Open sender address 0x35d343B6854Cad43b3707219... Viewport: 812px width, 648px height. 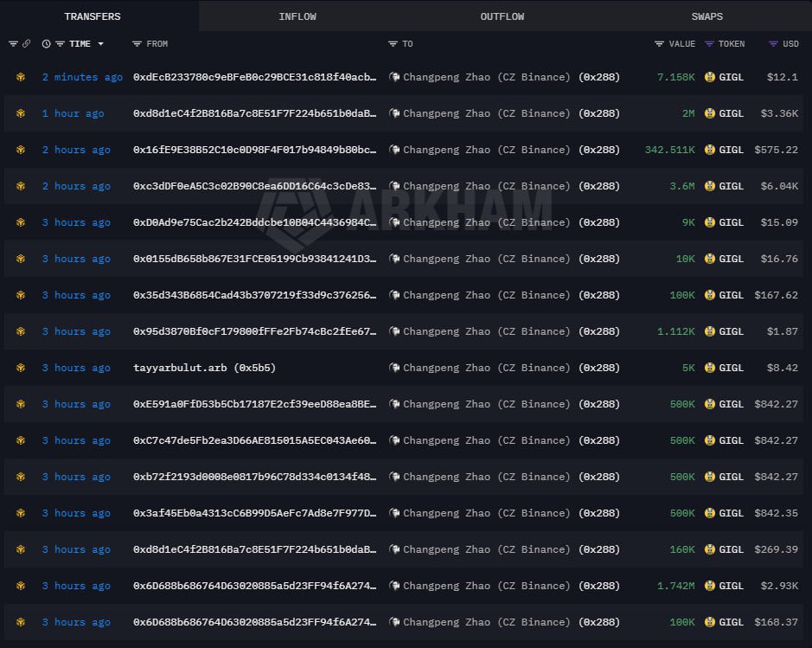pos(255,295)
